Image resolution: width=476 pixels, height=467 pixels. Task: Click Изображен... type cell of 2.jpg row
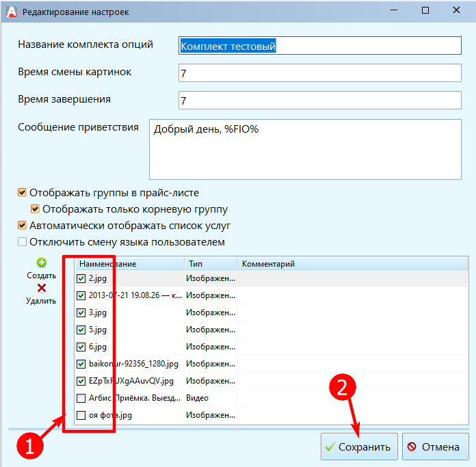(x=211, y=278)
